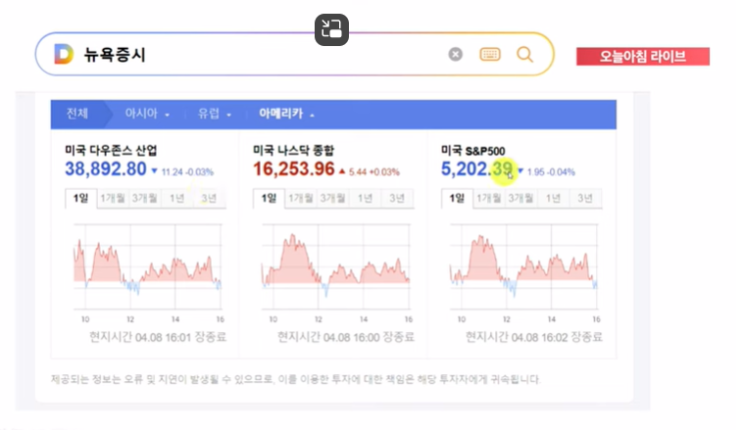Select 1개월 tab in Dow Jones chart
This screenshot has width=743, height=430.
113,198
